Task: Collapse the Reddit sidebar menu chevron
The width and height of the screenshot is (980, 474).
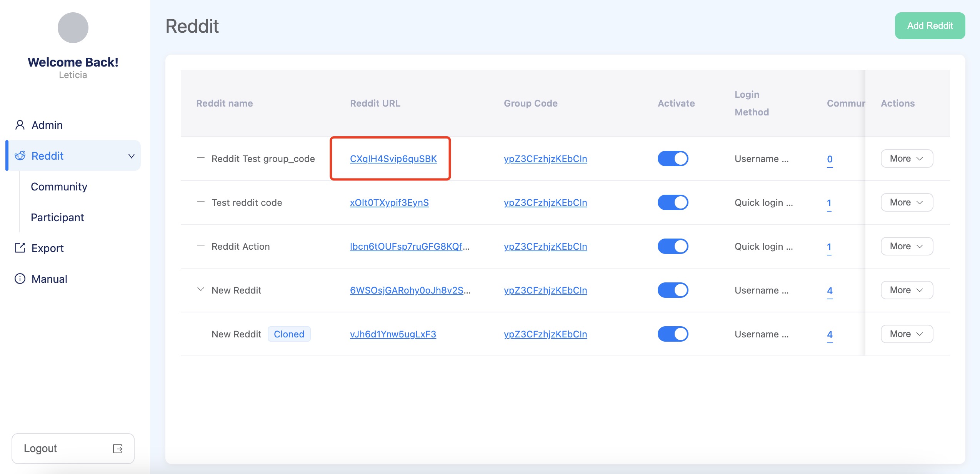Action: [x=131, y=156]
